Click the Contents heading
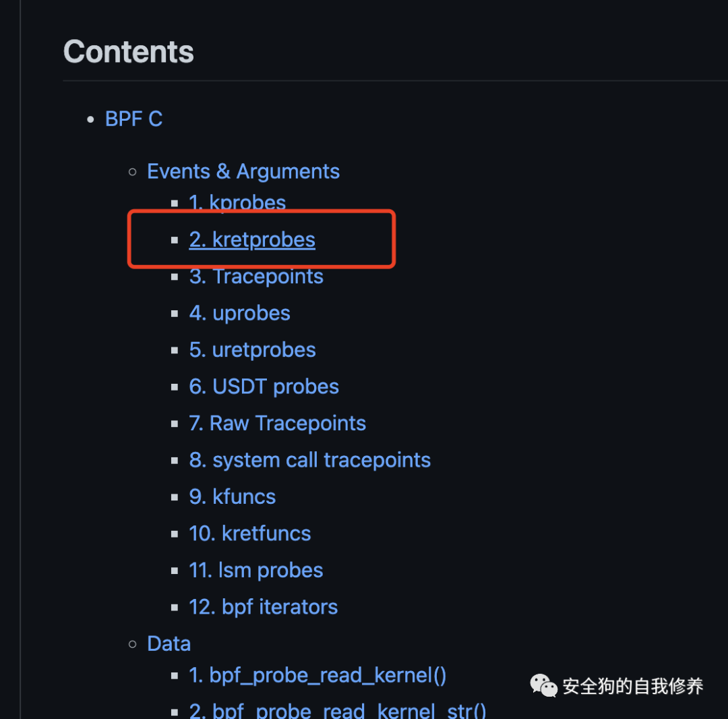This screenshot has height=719, width=728. pos(128,52)
